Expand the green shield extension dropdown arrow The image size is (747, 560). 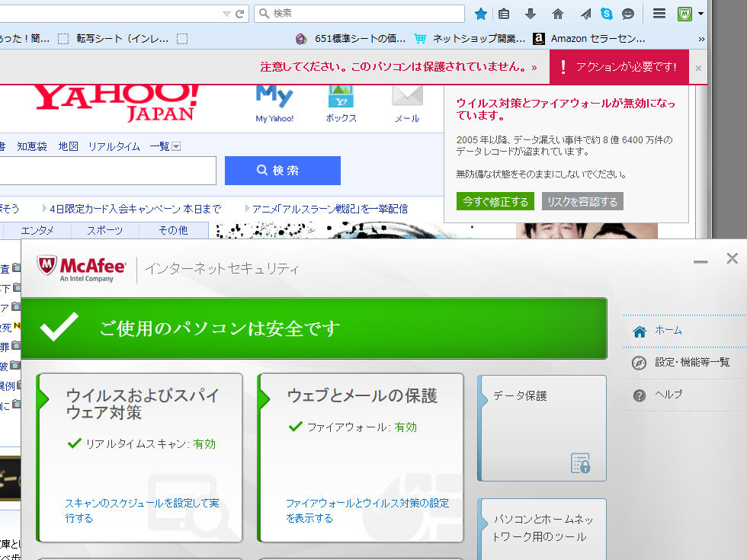click(x=701, y=14)
